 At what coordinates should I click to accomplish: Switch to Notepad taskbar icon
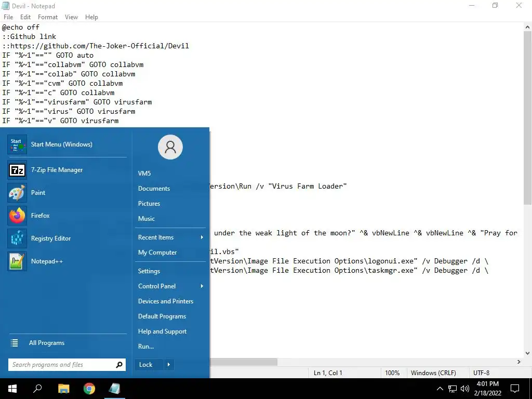click(114, 389)
